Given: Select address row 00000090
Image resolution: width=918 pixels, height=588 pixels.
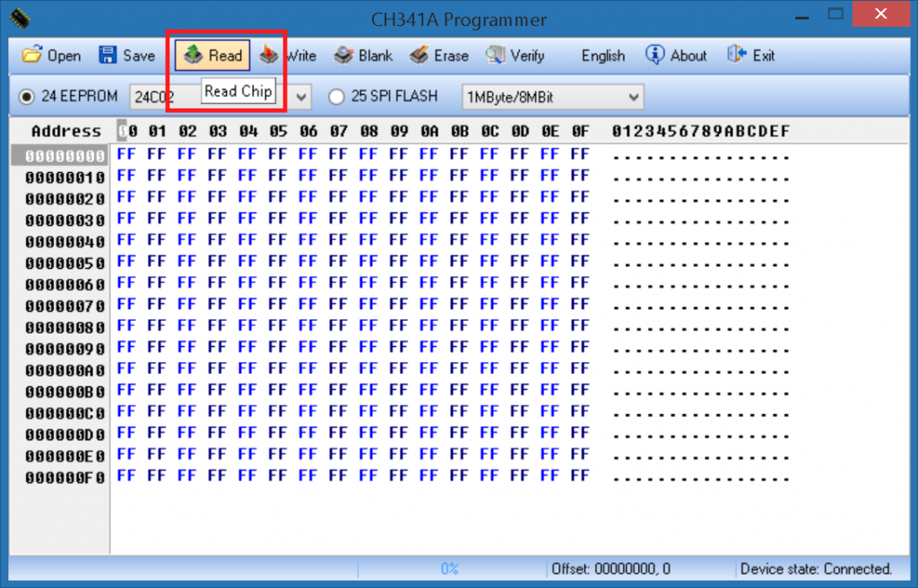Looking at the screenshot, I should 65,349.
